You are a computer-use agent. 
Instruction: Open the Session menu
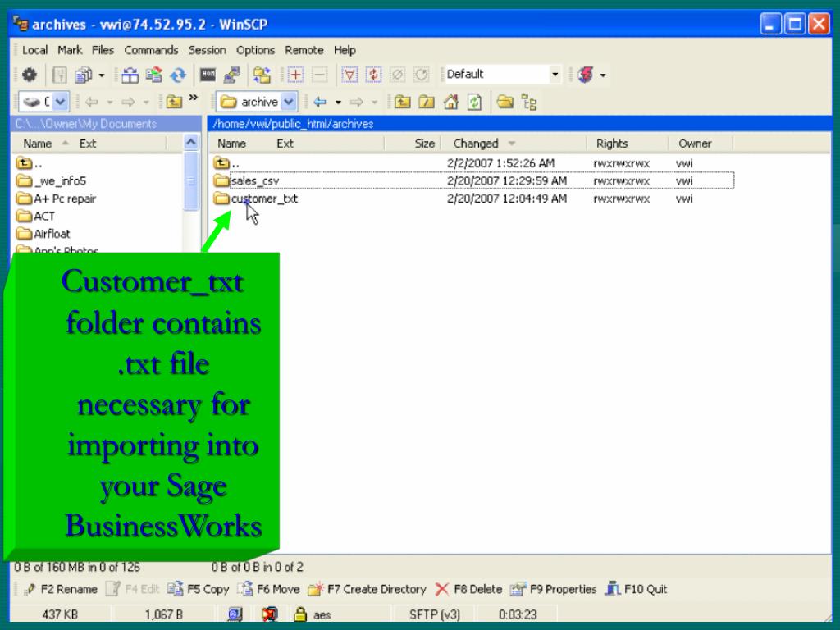[x=207, y=50]
